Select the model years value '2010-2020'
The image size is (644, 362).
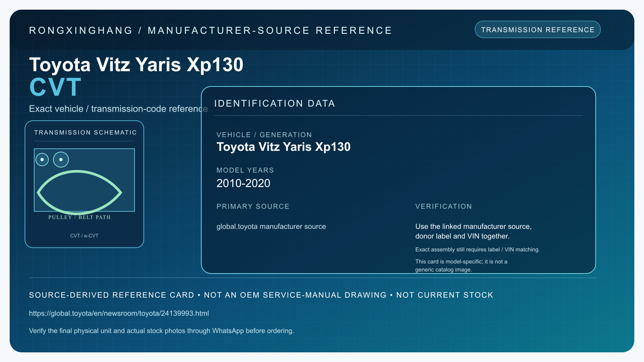coord(244,183)
